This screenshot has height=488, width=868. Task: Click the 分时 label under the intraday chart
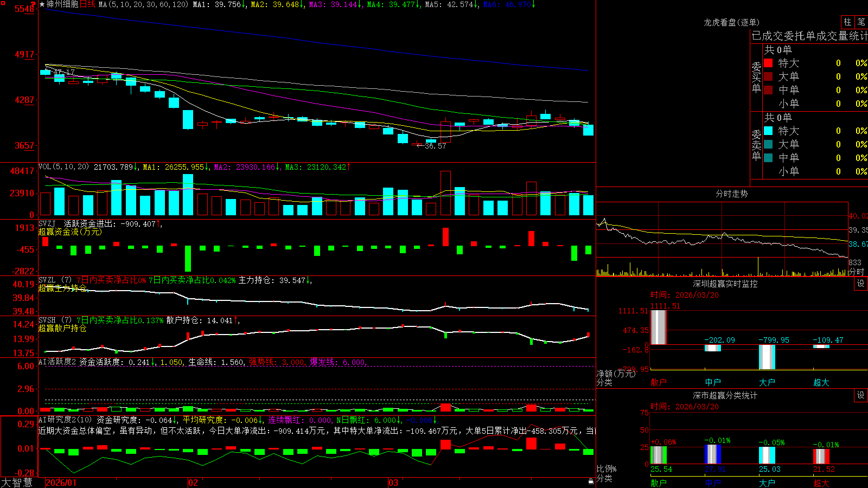coord(856,272)
